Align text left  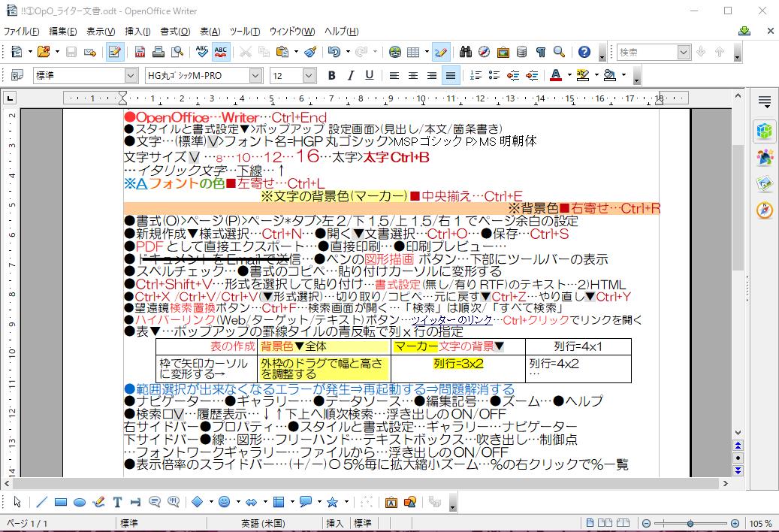pos(394,75)
